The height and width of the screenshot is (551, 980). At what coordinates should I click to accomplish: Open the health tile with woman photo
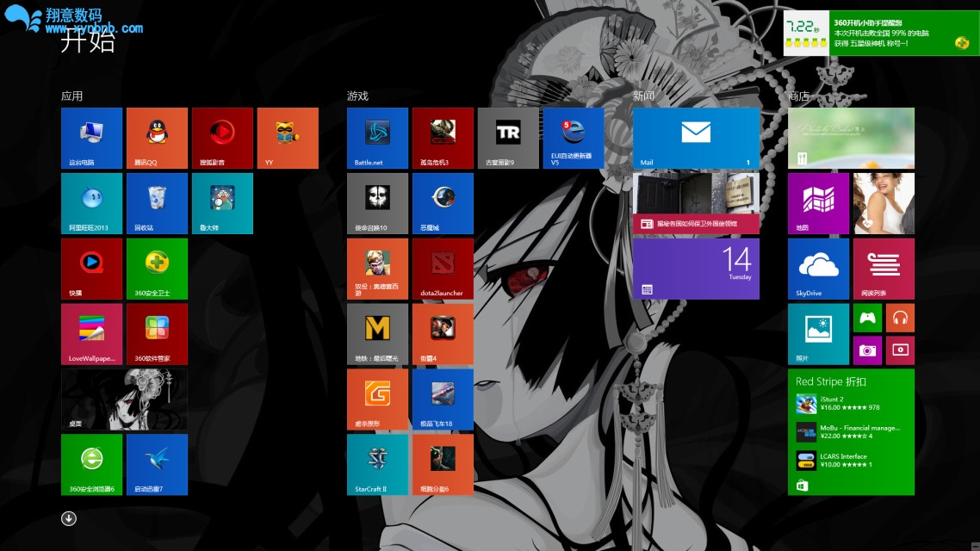pos(884,204)
